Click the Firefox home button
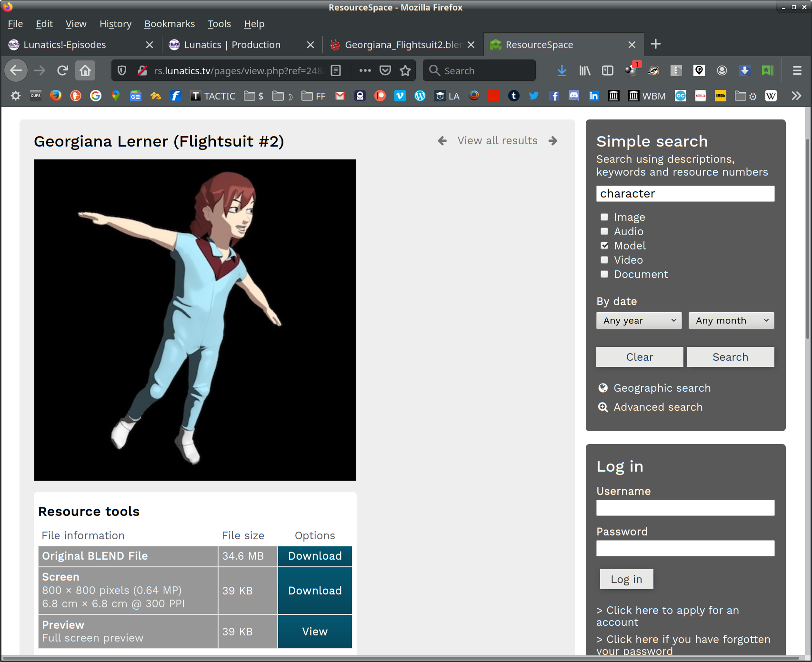This screenshot has width=812, height=662. [85, 71]
